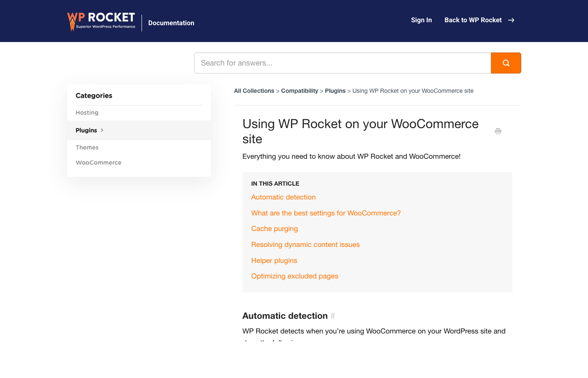Click the print icon beside the article title
The width and height of the screenshot is (588, 378).
498,131
